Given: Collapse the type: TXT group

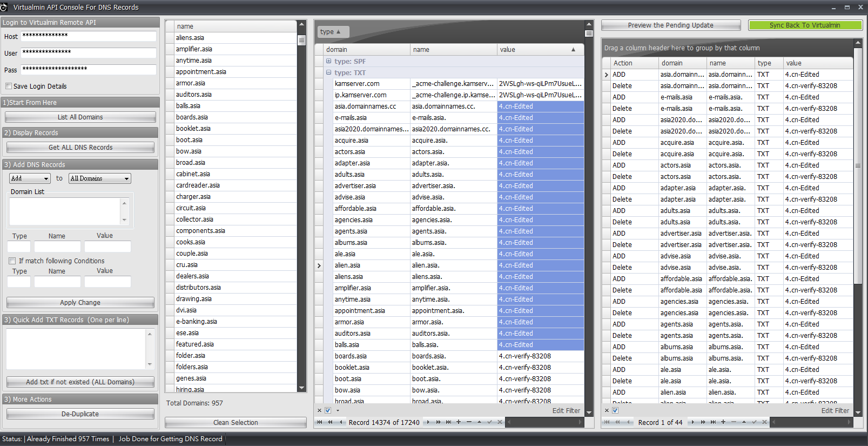Looking at the screenshot, I should point(328,72).
